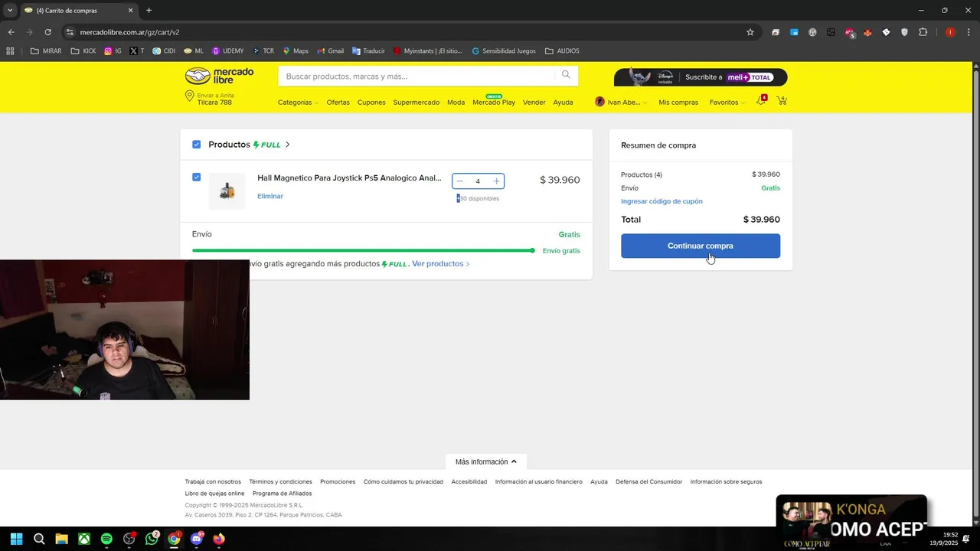Open Chrome apps grid in bookmarks bar
Screen dimensions: 980x551
(x=10, y=51)
